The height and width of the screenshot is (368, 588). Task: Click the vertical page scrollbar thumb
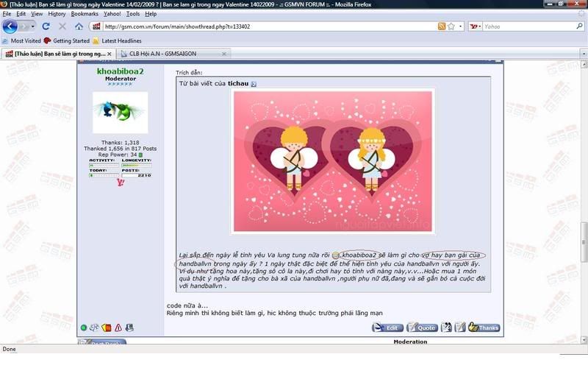click(584, 241)
